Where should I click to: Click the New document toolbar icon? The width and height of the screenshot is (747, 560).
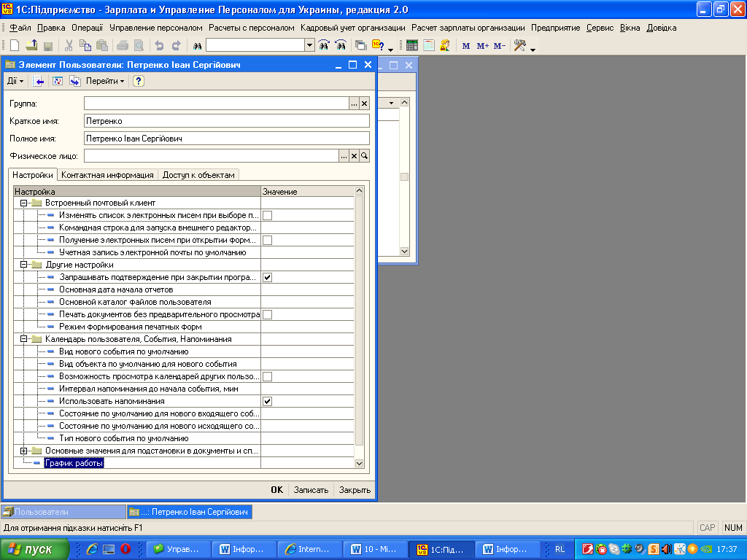click(15, 45)
